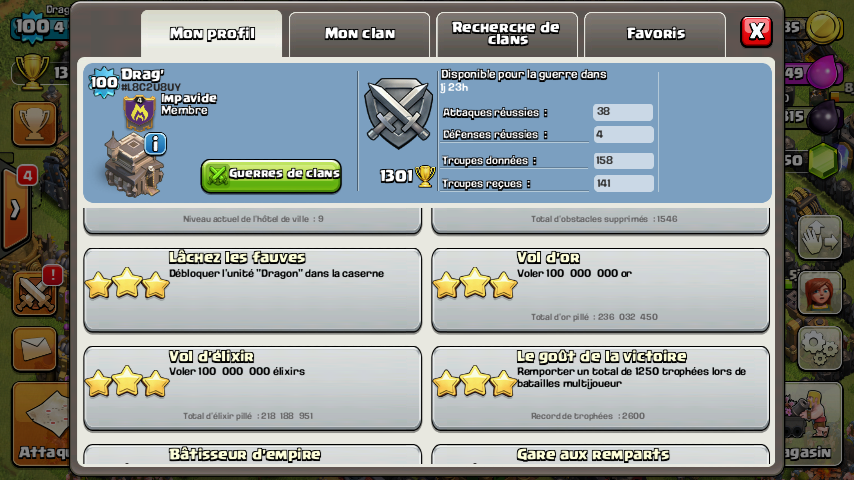This screenshot has height=480, width=854.
Task: Expand the orange side arrow panel
Action: coord(15,209)
